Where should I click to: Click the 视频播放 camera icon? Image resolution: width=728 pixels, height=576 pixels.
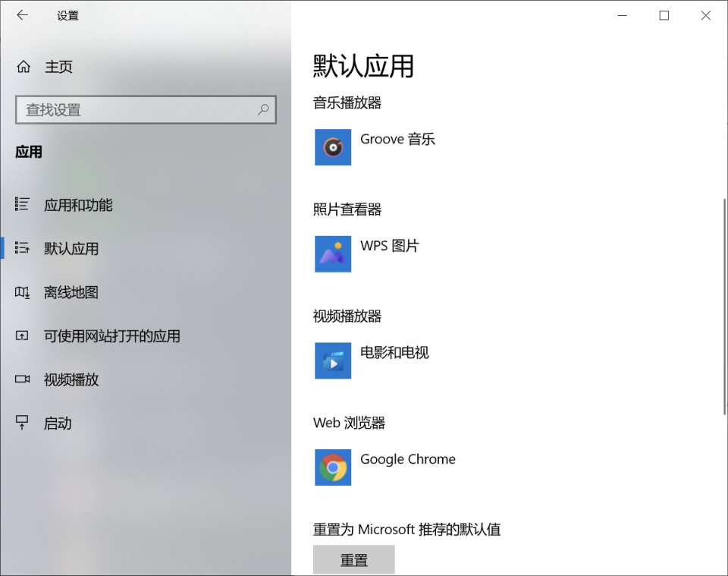click(22, 379)
